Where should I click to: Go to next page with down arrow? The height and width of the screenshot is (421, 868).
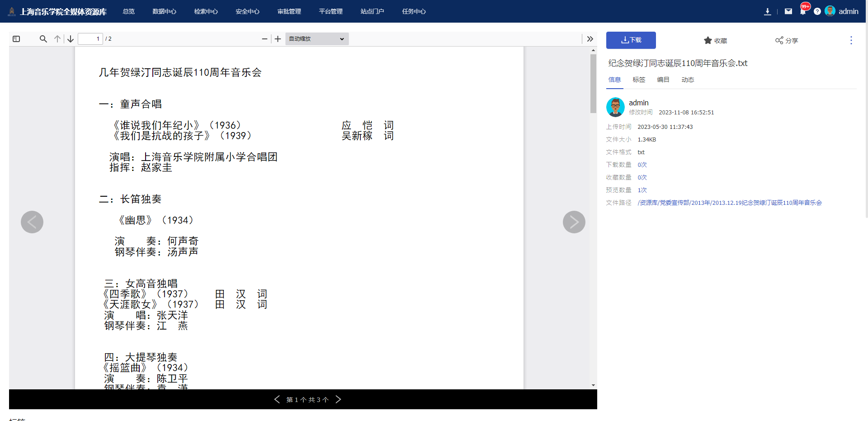(71, 39)
